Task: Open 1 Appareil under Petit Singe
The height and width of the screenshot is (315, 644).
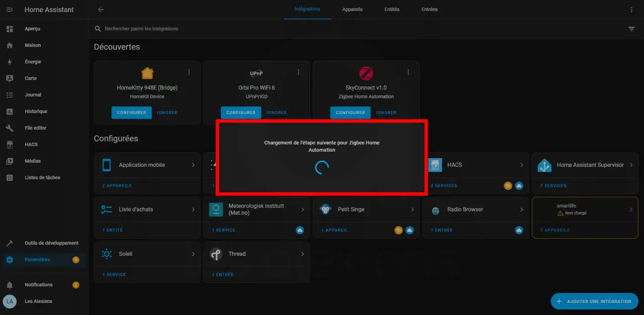Action: (334, 230)
